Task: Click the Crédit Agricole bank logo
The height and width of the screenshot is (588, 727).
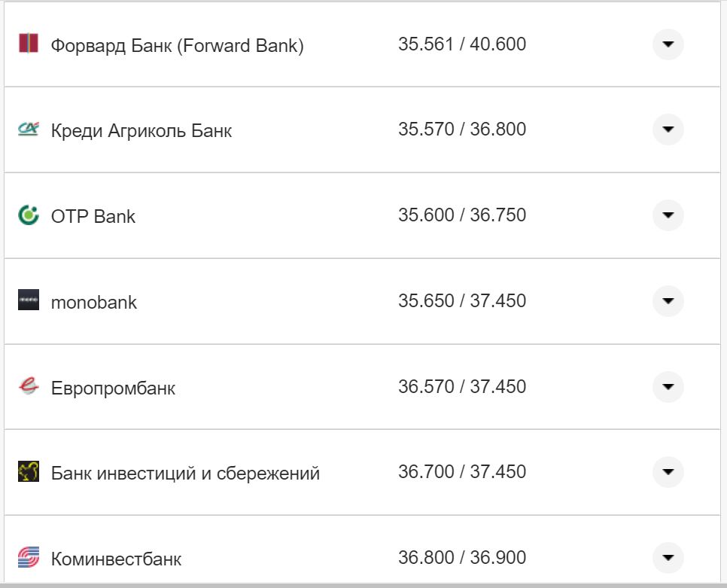Action: click(x=28, y=129)
